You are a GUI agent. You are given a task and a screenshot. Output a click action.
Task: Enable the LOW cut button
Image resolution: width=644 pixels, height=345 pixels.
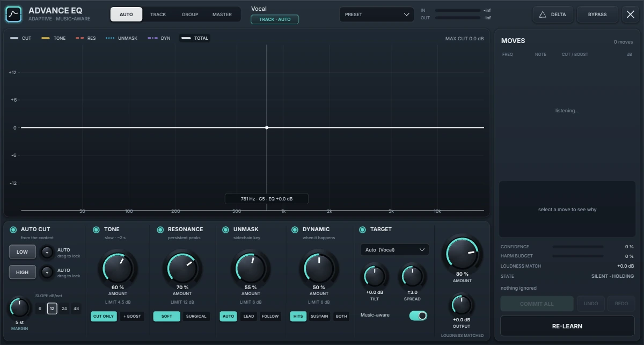[x=23, y=252]
